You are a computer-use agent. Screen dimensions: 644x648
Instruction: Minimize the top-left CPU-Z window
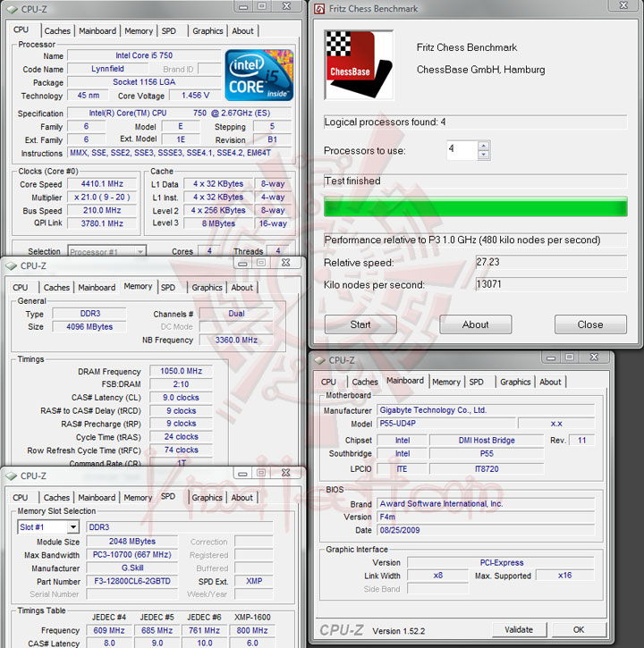(243, 6)
